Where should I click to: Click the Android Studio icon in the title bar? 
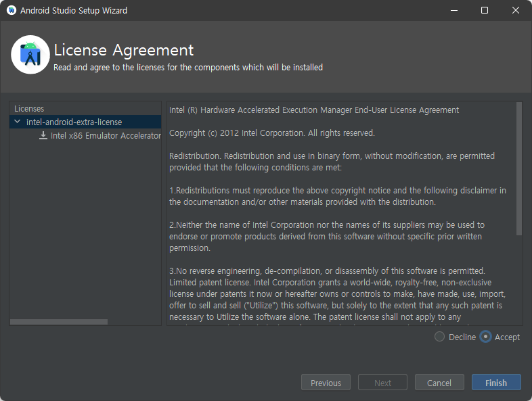[12, 10]
